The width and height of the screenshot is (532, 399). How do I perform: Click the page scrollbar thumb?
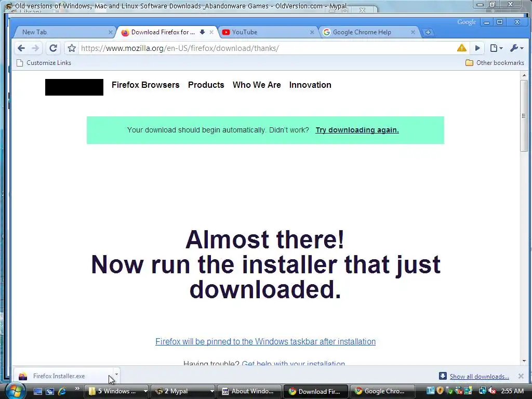(x=524, y=116)
